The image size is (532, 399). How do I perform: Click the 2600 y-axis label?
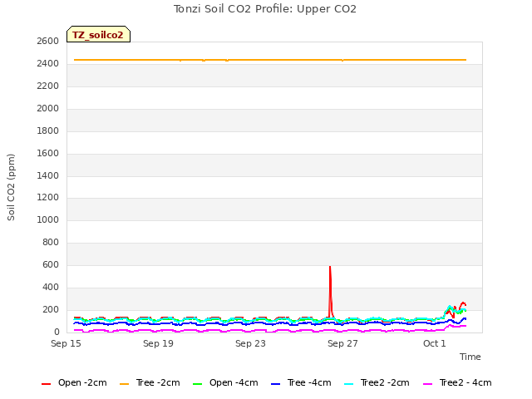pyautogui.click(x=48, y=41)
